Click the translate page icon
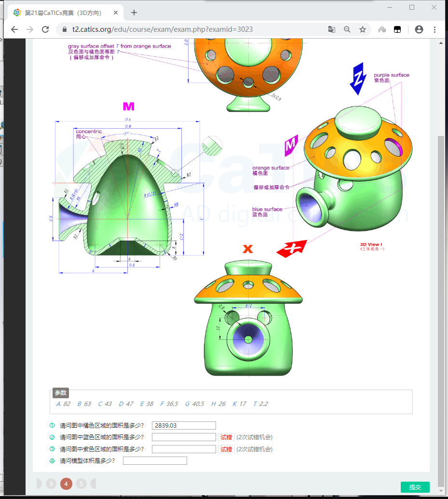Image resolution: width=448 pixels, height=499 pixels. point(332,29)
